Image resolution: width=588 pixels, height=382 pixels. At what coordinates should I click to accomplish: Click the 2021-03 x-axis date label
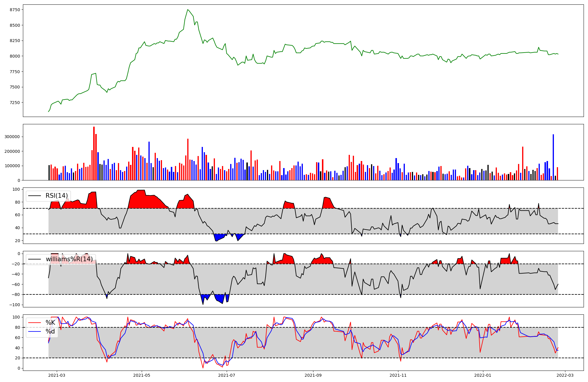[57, 375]
